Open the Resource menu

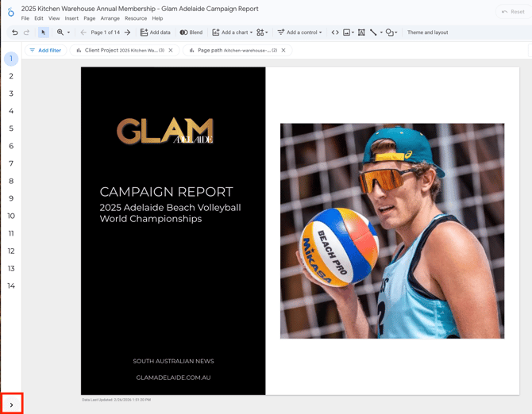(x=135, y=18)
